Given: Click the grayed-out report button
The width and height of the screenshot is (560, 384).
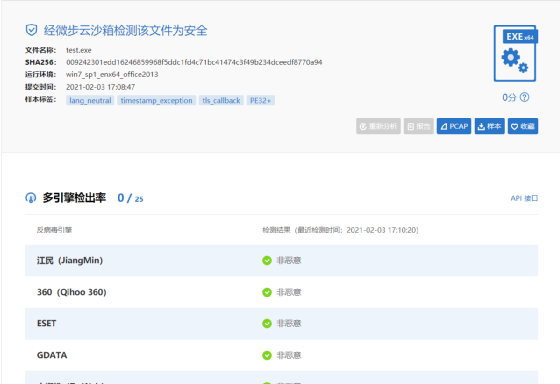Looking at the screenshot, I should (419, 126).
